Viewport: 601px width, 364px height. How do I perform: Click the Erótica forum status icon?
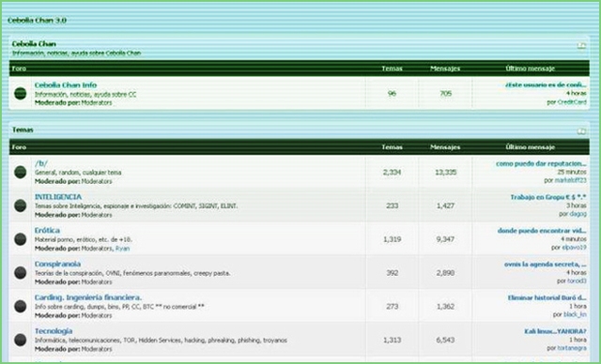[x=21, y=239]
